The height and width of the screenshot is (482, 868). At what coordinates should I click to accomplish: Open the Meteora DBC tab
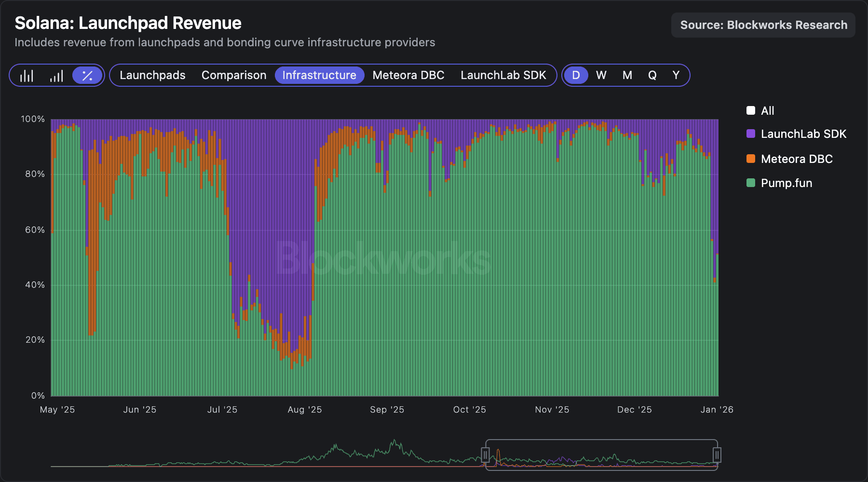(x=408, y=75)
